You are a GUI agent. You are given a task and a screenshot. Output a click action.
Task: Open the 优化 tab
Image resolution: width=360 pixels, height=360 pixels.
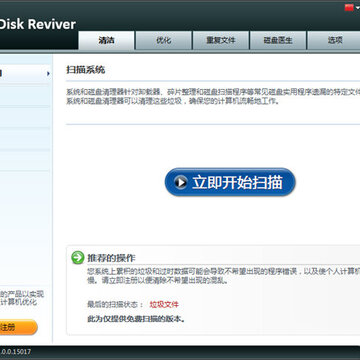coord(163,41)
